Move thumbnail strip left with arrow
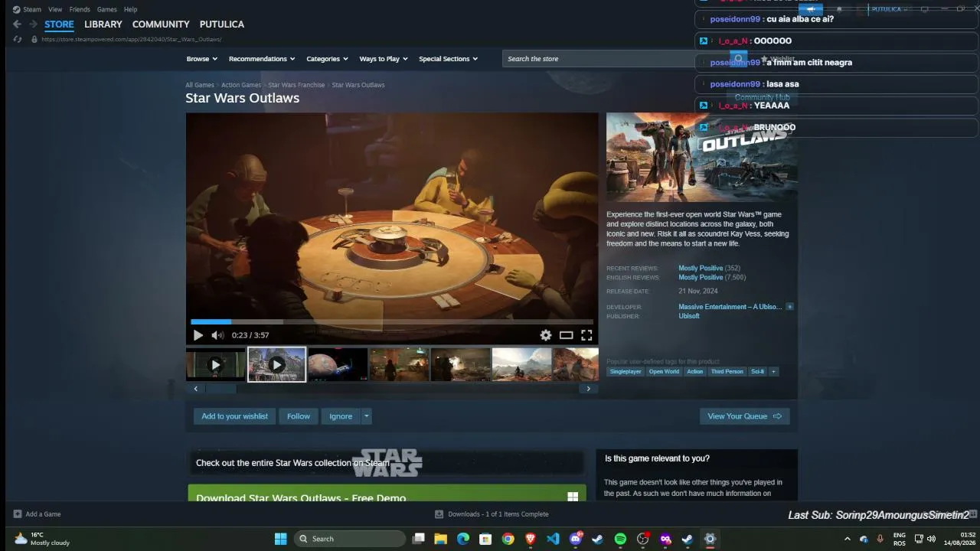This screenshot has height=551, width=980. tap(195, 389)
